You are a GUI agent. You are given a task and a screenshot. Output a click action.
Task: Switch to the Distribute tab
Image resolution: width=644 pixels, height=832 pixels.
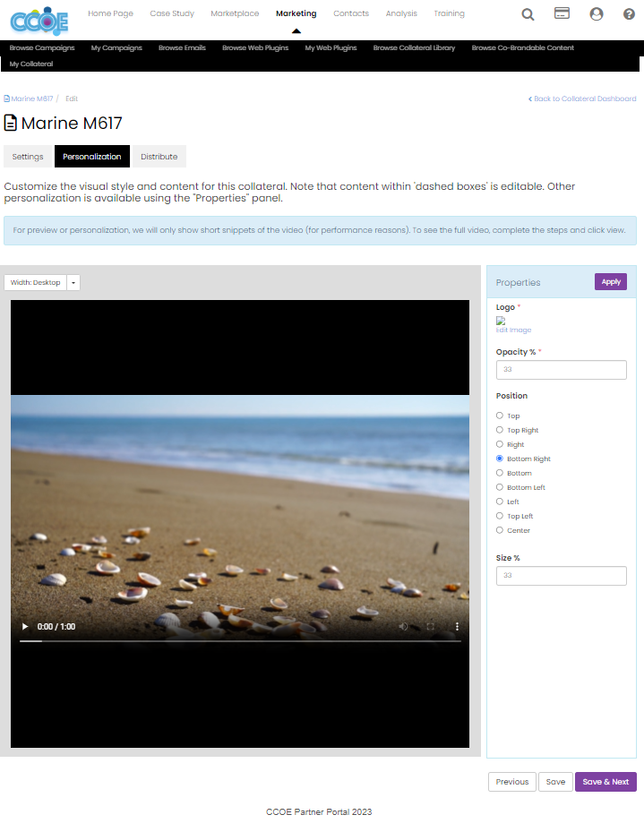(x=159, y=157)
